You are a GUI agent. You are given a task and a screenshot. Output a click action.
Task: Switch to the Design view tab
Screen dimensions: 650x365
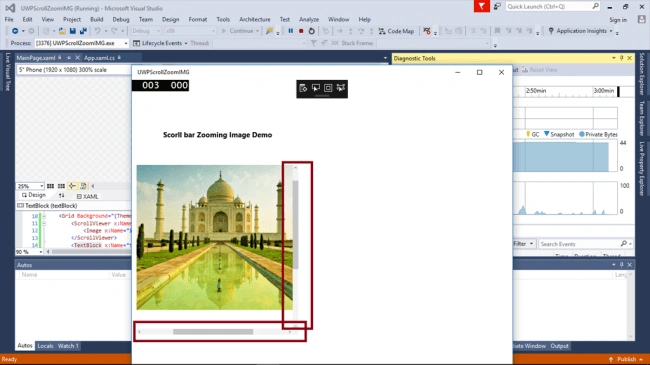pos(34,195)
